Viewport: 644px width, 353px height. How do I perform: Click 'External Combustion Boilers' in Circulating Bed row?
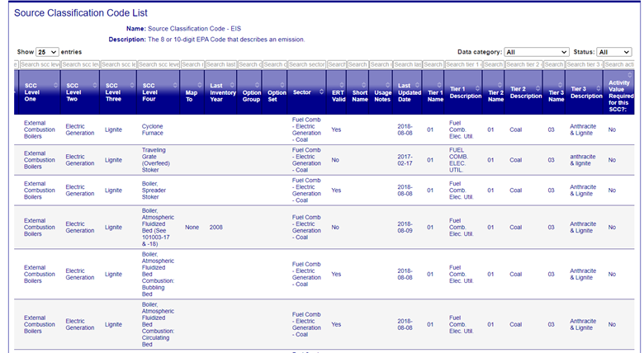pos(40,324)
